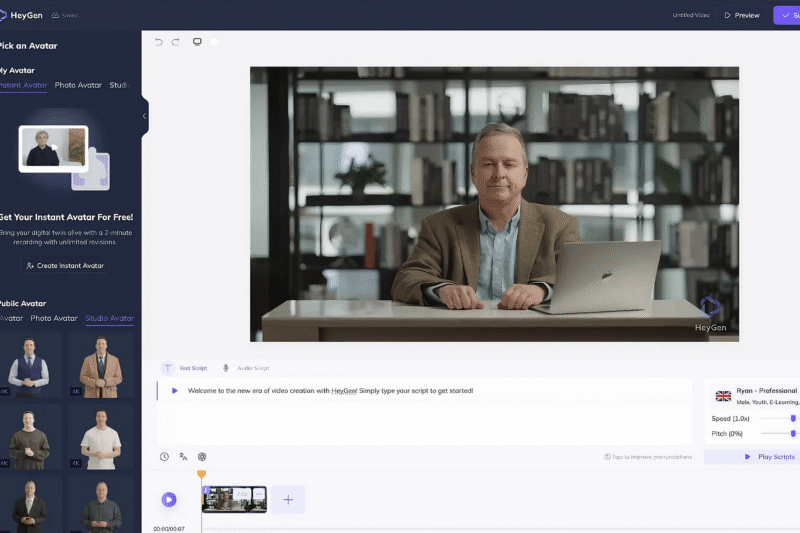This screenshot has width=800, height=533.
Task: Select the first scene clip in timeline
Action: (234, 499)
